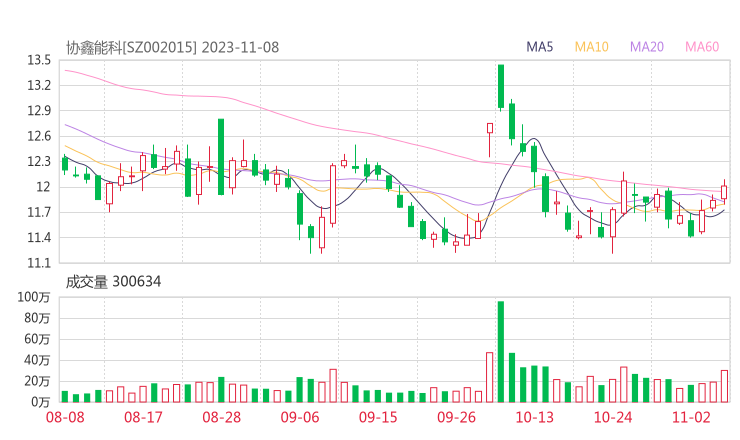Select the last red candlestick on the right
The image size is (740, 440).
724,192
